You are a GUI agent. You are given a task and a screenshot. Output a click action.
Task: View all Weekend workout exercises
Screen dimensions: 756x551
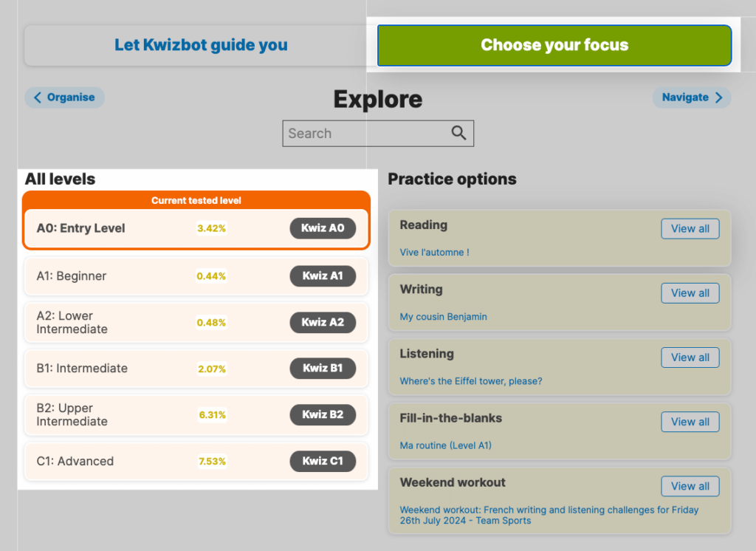tap(690, 486)
